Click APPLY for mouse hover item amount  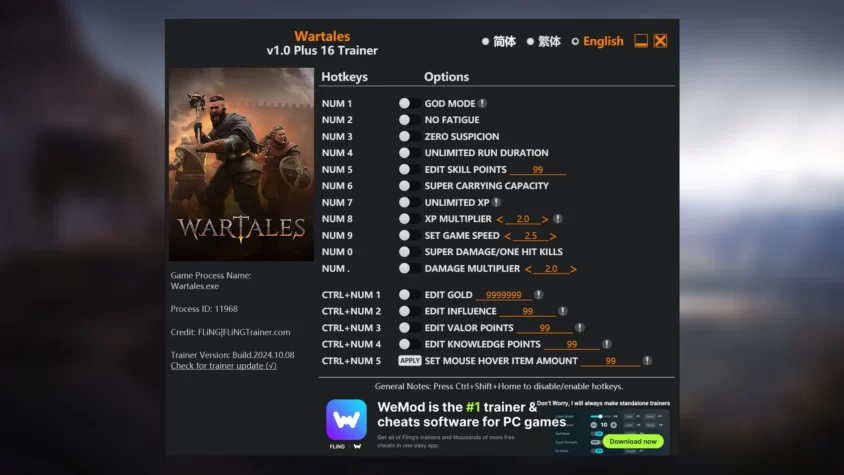[x=410, y=361]
